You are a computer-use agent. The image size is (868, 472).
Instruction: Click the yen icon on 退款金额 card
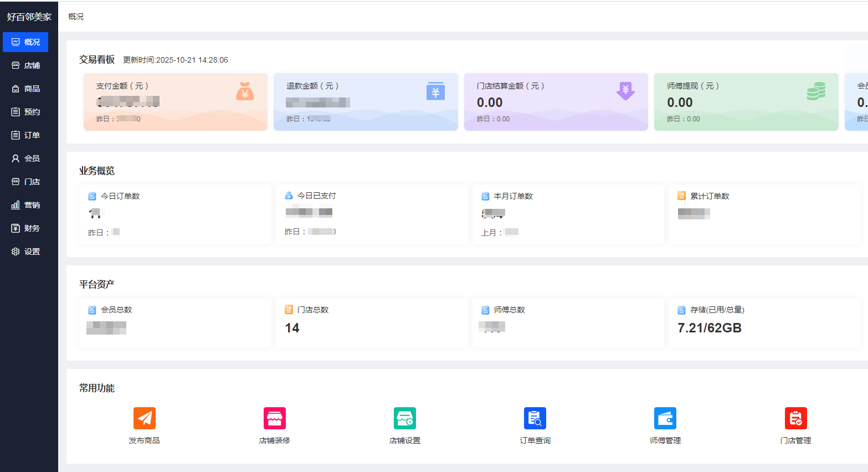[x=435, y=91]
